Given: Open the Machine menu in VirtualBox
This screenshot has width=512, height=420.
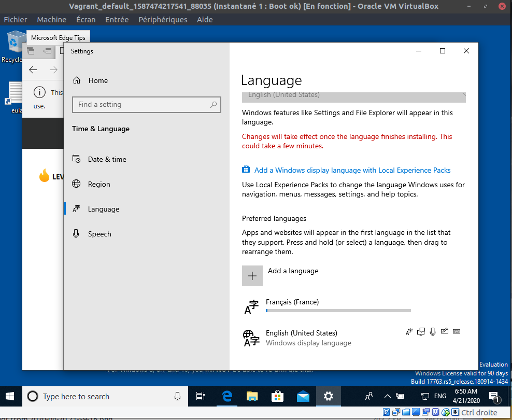Looking at the screenshot, I should point(51,19).
